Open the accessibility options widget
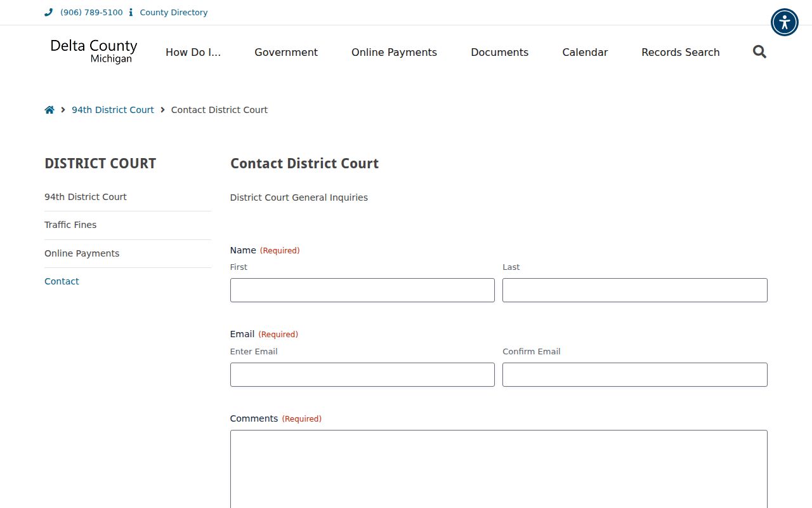 (785, 22)
